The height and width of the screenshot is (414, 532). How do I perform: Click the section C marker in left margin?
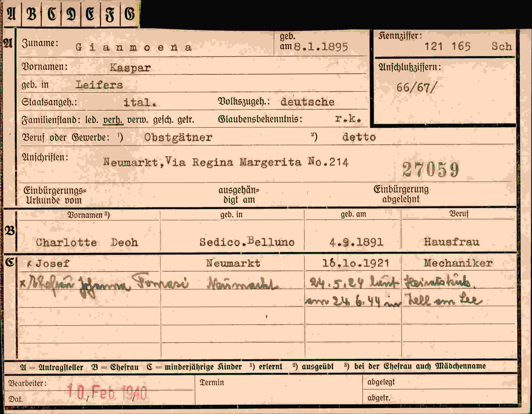tap(9, 262)
